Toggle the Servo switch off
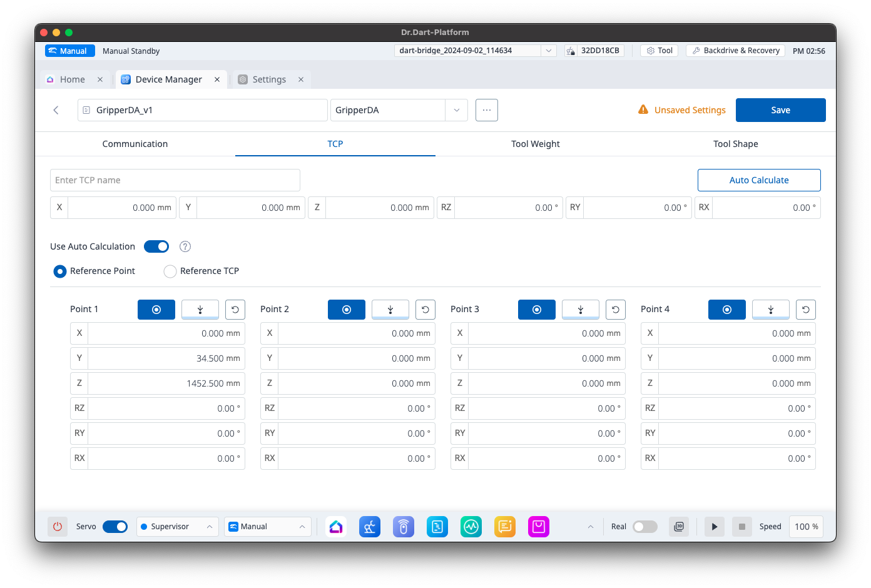 click(115, 527)
